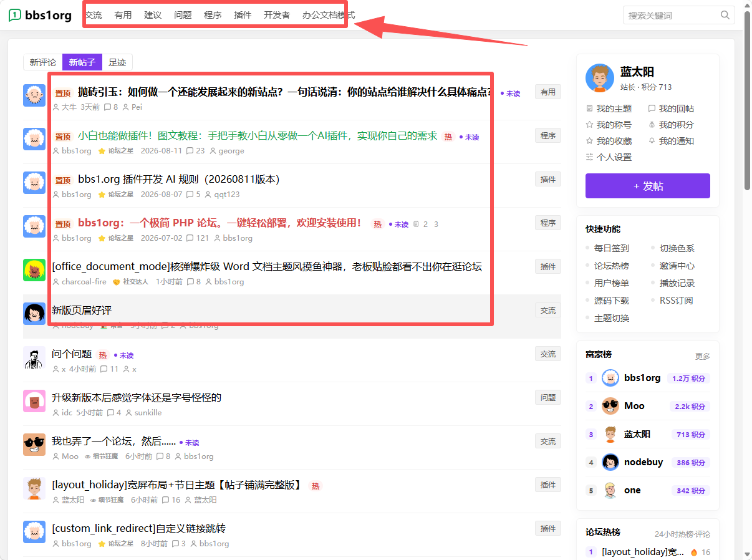Click Moo avatar in 富豪榜
The image size is (752, 560).
pos(610,406)
